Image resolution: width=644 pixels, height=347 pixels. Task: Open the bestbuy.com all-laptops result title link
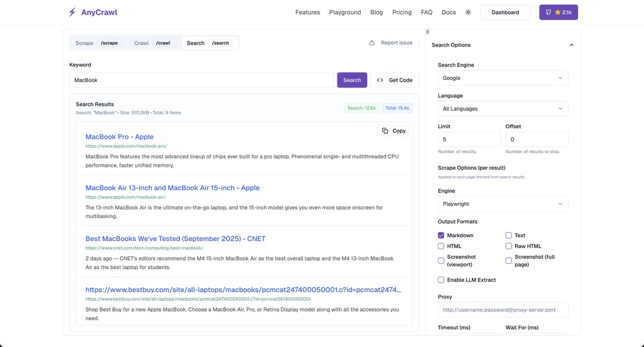[x=243, y=290]
